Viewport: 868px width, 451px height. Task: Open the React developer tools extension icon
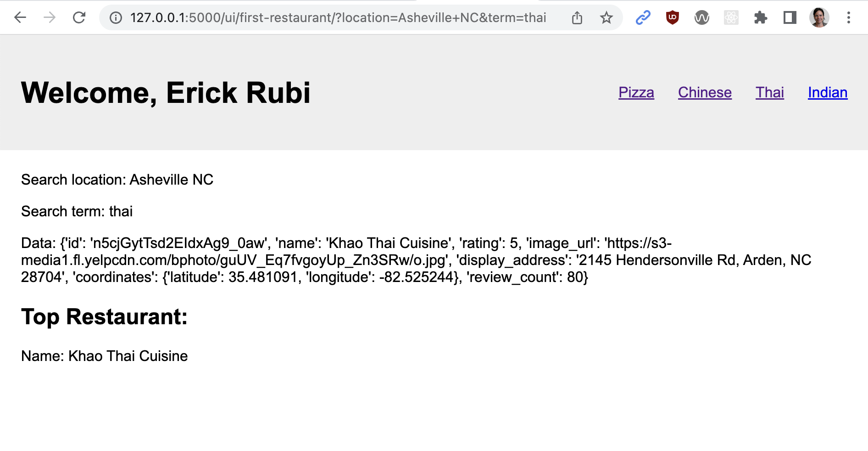(731, 18)
